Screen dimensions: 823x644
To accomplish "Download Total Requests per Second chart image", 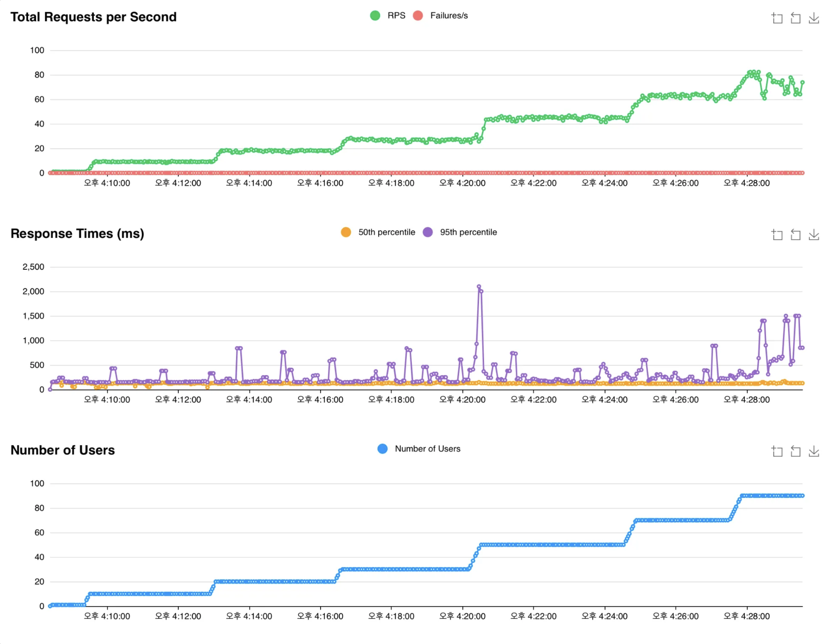I will pos(813,18).
